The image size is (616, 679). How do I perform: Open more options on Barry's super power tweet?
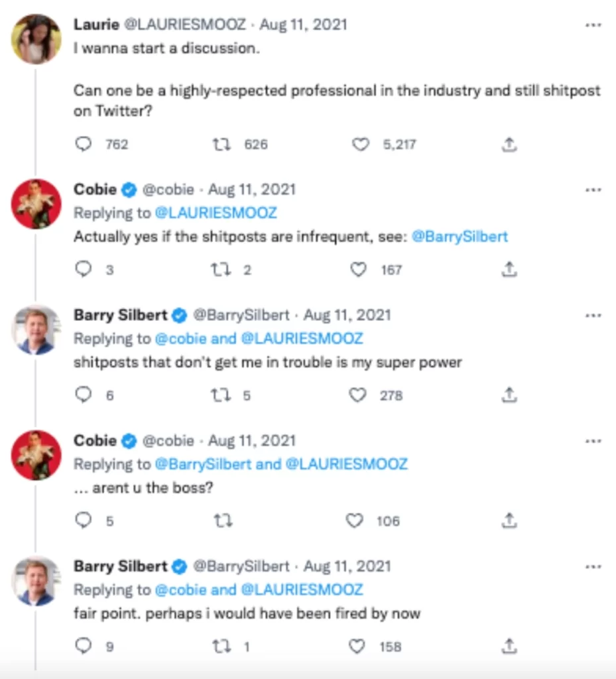pos(593,315)
